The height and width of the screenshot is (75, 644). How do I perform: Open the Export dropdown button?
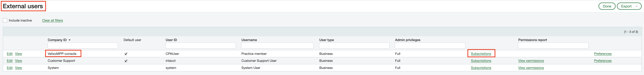(x=629, y=6)
